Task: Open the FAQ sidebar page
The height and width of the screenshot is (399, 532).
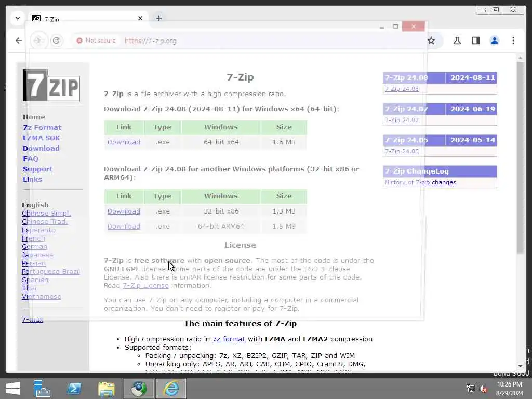Action: pos(31,159)
